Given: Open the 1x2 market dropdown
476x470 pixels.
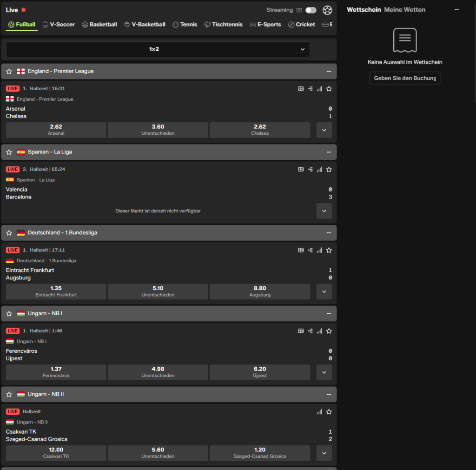Looking at the screenshot, I should pos(158,49).
